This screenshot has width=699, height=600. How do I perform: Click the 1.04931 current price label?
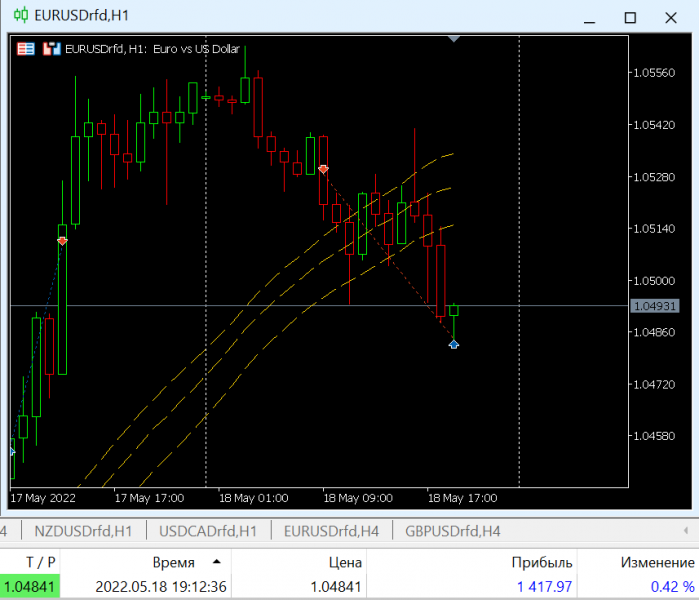pyautogui.click(x=655, y=306)
